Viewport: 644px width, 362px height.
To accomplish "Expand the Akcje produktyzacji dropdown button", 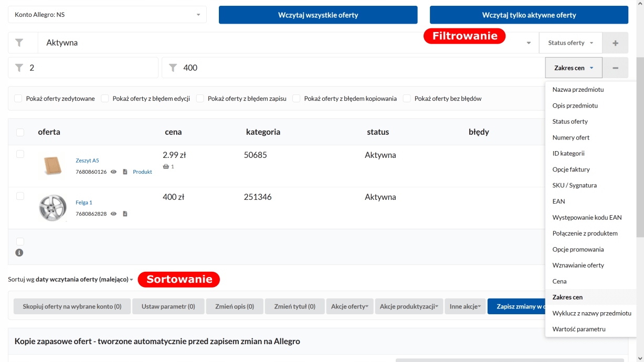I will point(409,306).
